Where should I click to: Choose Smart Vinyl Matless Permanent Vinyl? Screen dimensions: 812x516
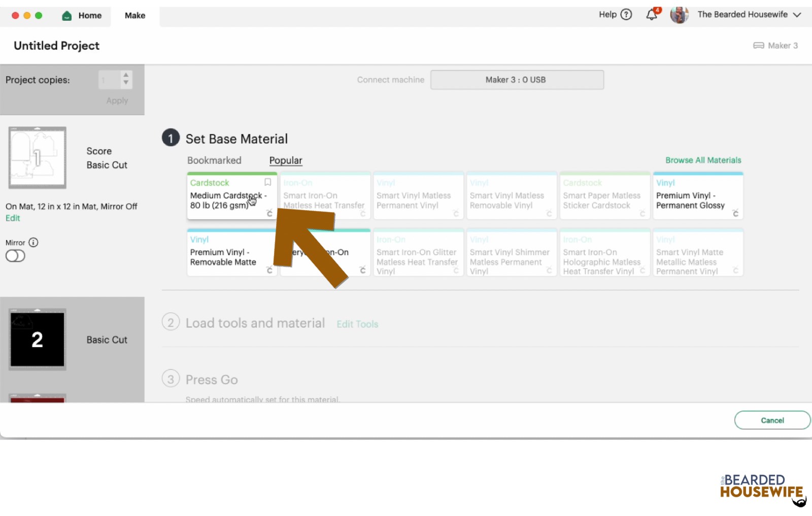pos(418,196)
